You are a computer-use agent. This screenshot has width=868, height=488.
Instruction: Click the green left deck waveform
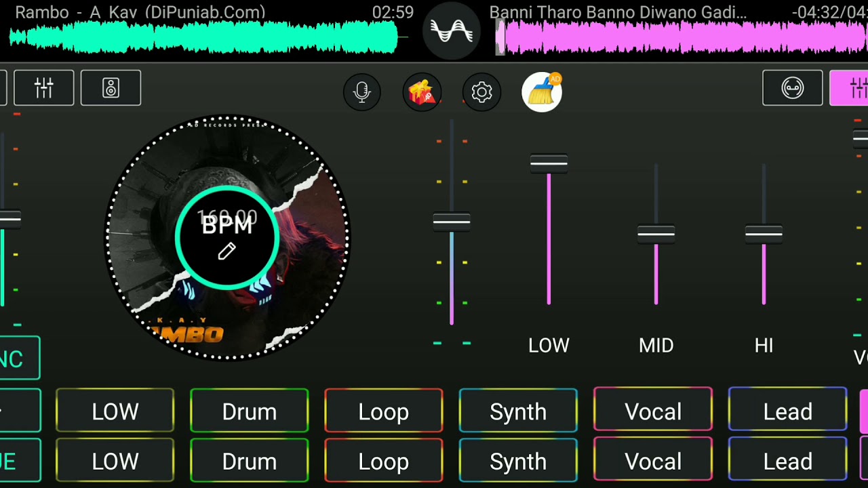pyautogui.click(x=203, y=38)
